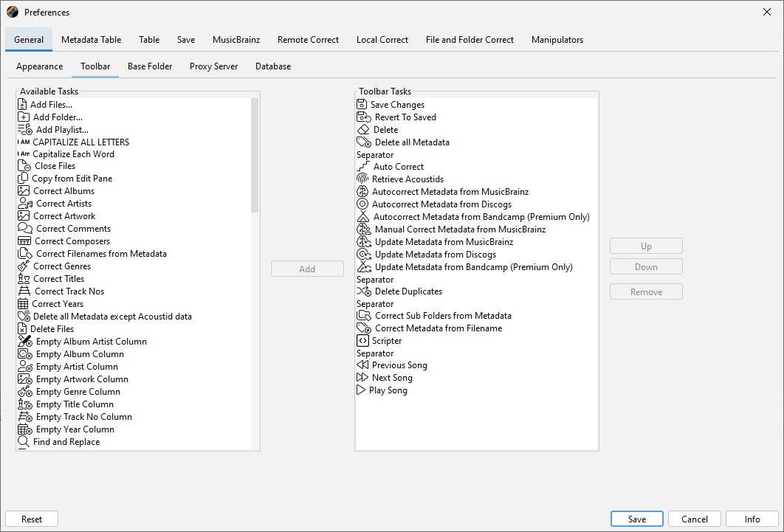Select the Add Playlist icon
Screen dimensions: 784x532
tap(24, 130)
